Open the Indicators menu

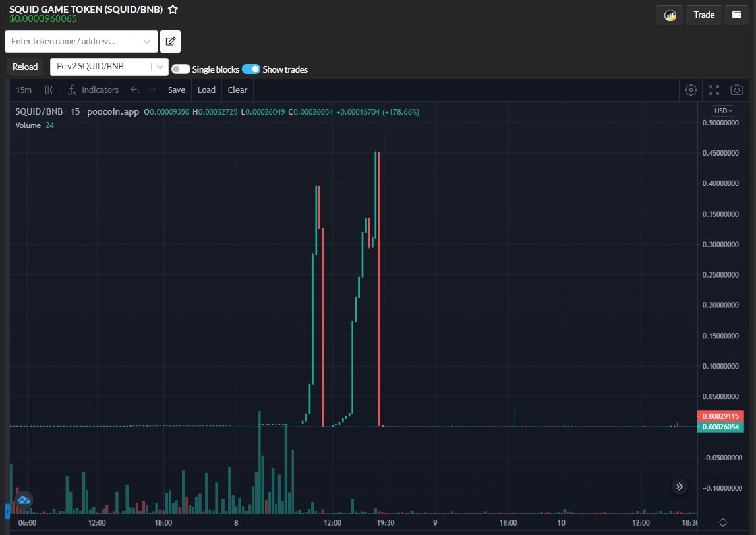tap(94, 90)
